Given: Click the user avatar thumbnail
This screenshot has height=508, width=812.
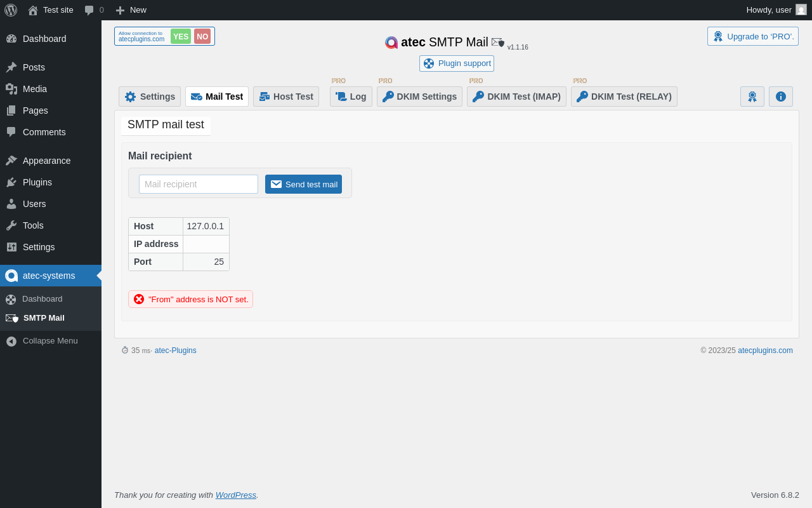Looking at the screenshot, I should (801, 10).
